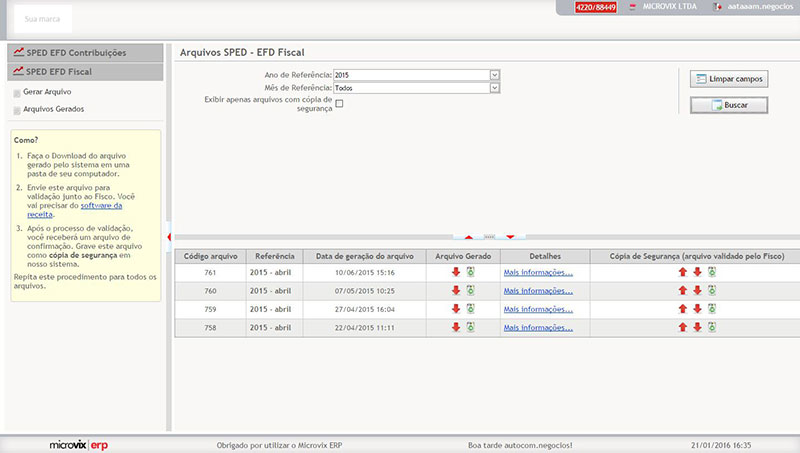The height and width of the screenshot is (453, 800).
Task: Click Buscar button
Action: pos(729,105)
